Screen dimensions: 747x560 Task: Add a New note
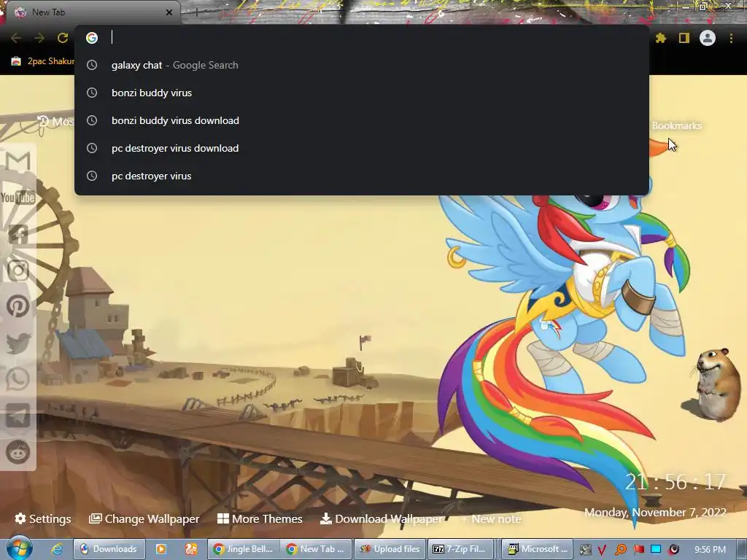[x=491, y=519]
